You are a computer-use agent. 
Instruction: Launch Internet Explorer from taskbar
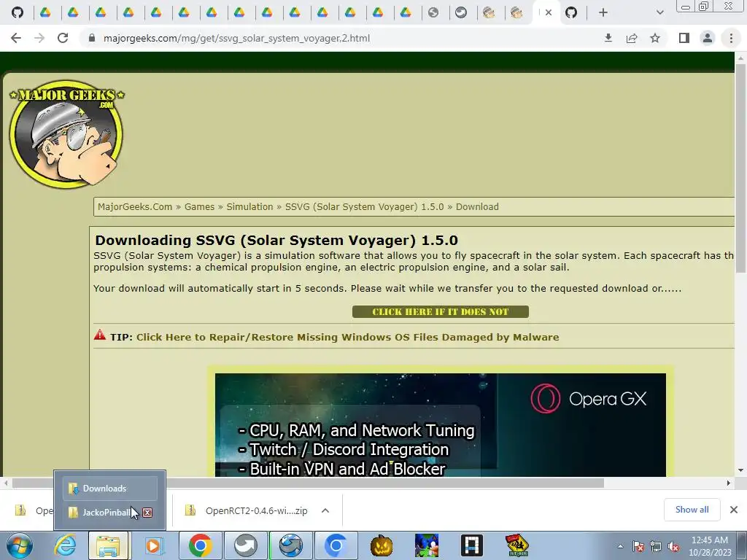click(x=65, y=545)
